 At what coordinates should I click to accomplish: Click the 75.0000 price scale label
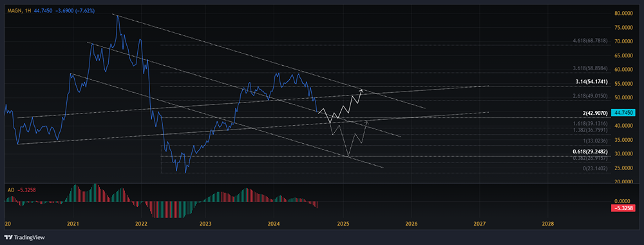pyautogui.click(x=623, y=28)
